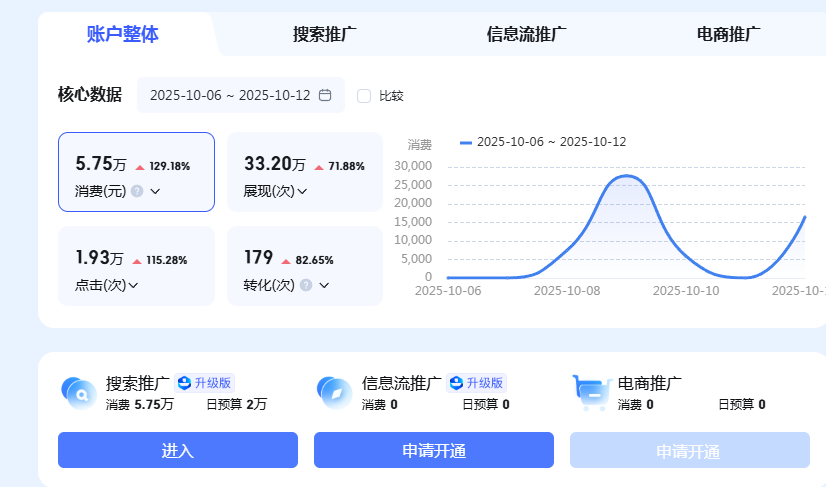This screenshot has height=487, width=826.
Task: Click the calendar icon in date range
Action: pos(325,96)
